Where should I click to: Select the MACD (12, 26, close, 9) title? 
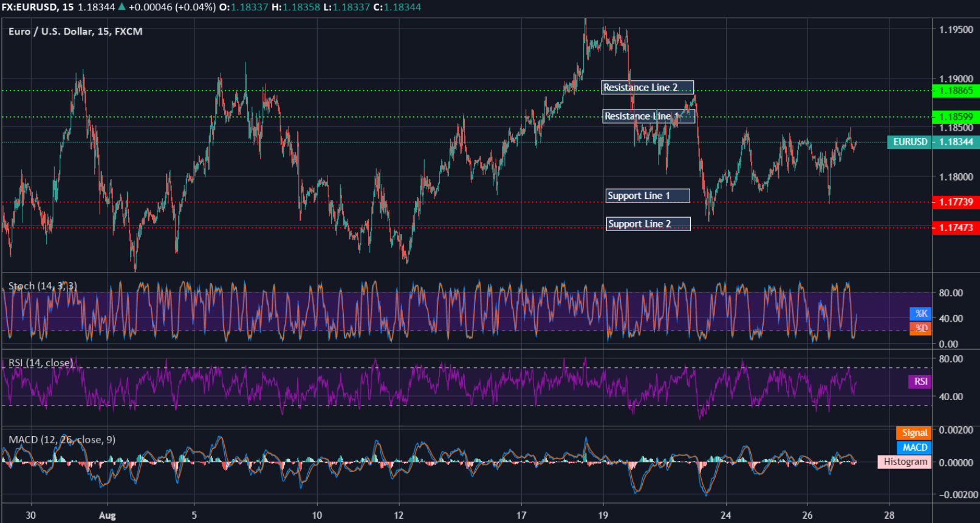click(62, 440)
